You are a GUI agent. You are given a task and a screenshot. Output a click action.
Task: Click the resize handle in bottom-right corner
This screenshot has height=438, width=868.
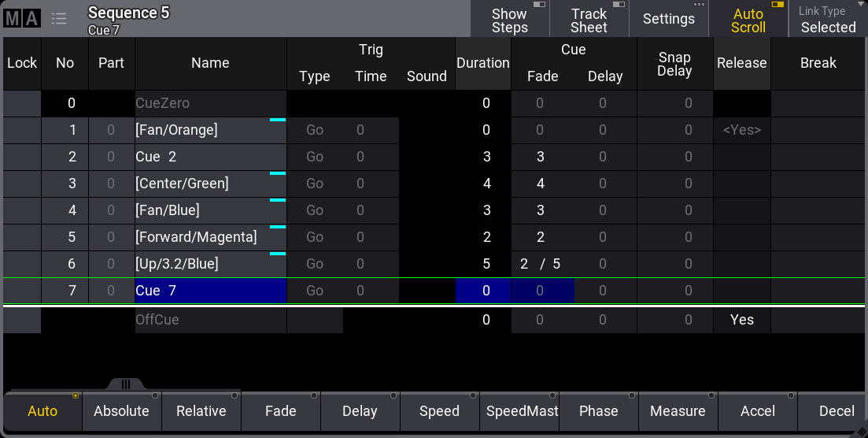coord(860,430)
